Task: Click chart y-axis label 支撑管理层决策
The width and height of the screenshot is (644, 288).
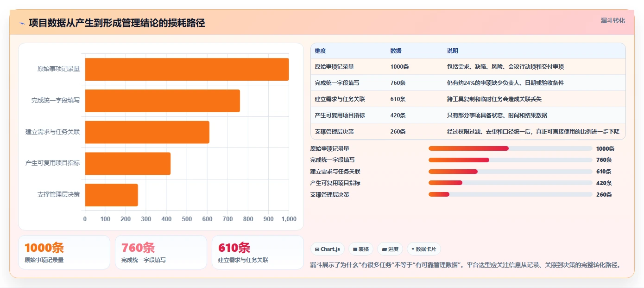Action: pos(58,195)
